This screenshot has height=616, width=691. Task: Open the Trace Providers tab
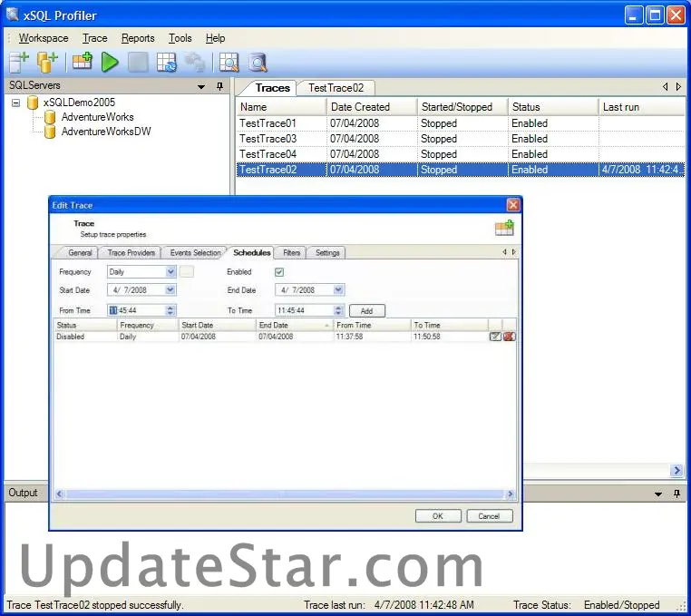(131, 253)
